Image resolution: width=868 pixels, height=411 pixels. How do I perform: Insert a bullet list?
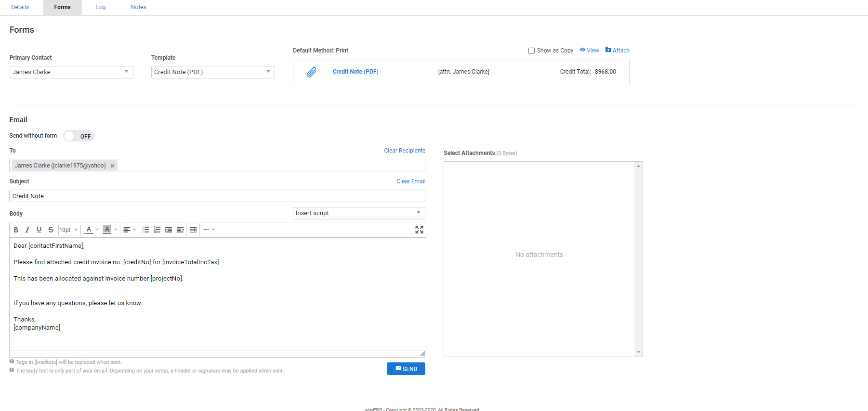click(x=145, y=230)
